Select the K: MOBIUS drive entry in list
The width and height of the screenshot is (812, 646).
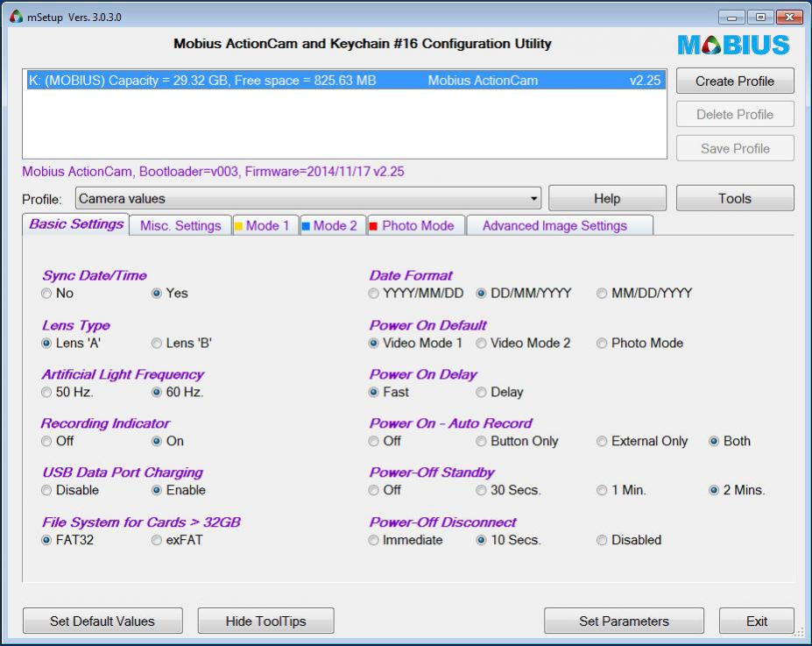(x=342, y=81)
